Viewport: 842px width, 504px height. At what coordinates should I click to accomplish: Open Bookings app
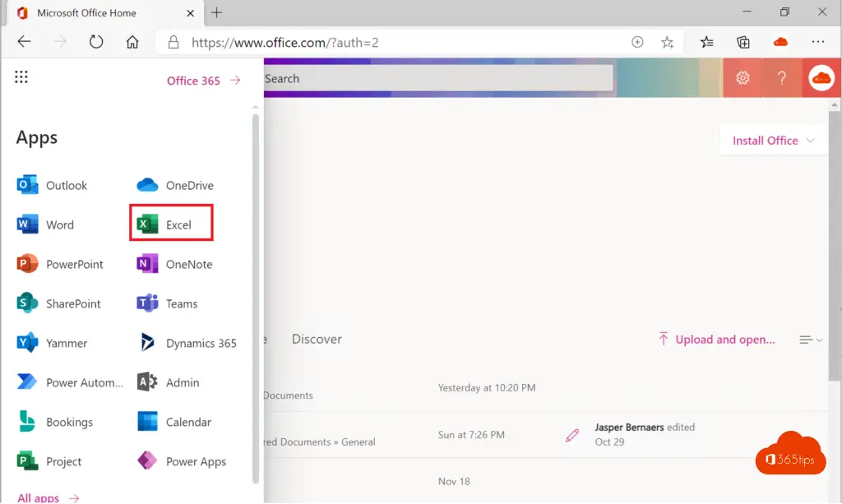pyautogui.click(x=55, y=422)
